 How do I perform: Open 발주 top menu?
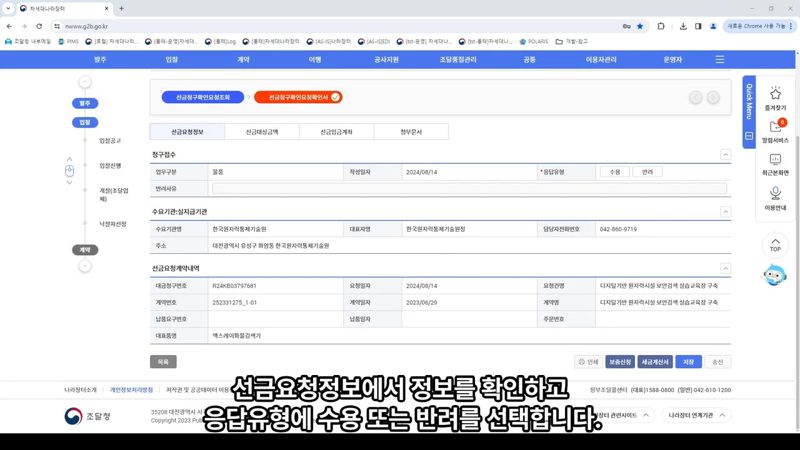pos(100,60)
